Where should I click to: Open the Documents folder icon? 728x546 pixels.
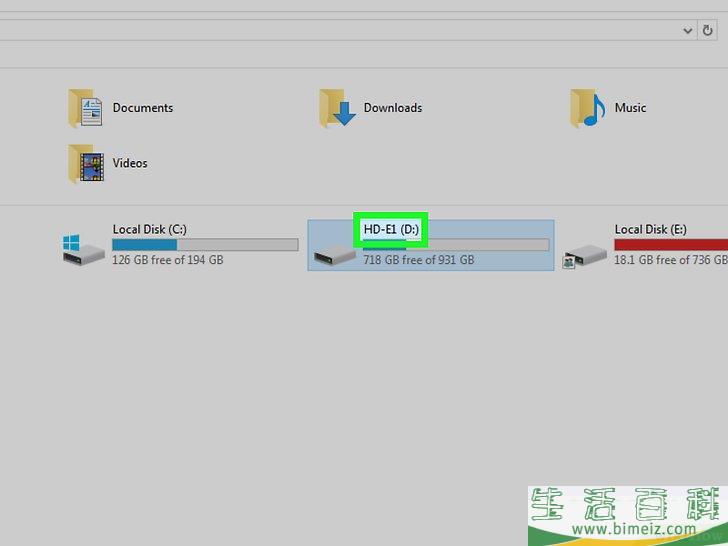pos(86,108)
